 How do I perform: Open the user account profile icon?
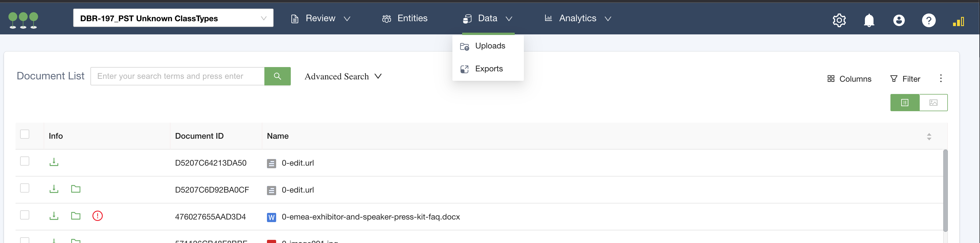pyautogui.click(x=898, y=20)
